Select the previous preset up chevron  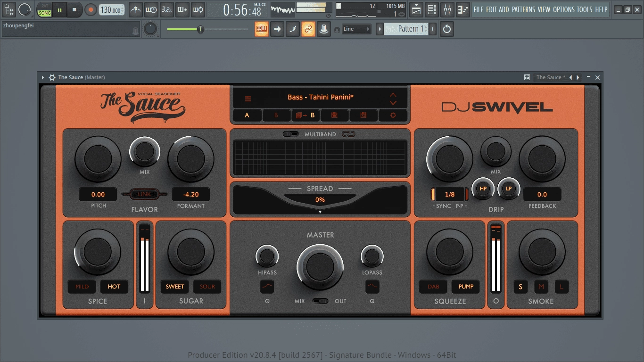click(x=393, y=95)
